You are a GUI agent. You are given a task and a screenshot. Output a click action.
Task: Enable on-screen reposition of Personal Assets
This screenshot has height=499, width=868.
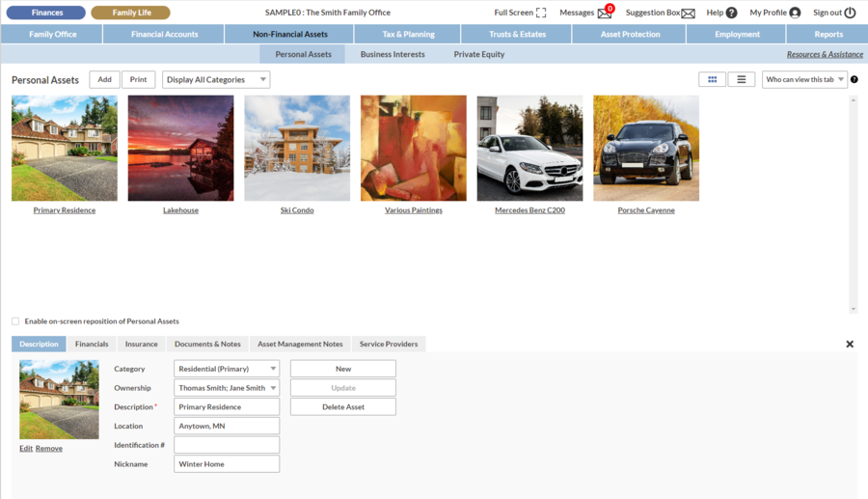(x=15, y=321)
